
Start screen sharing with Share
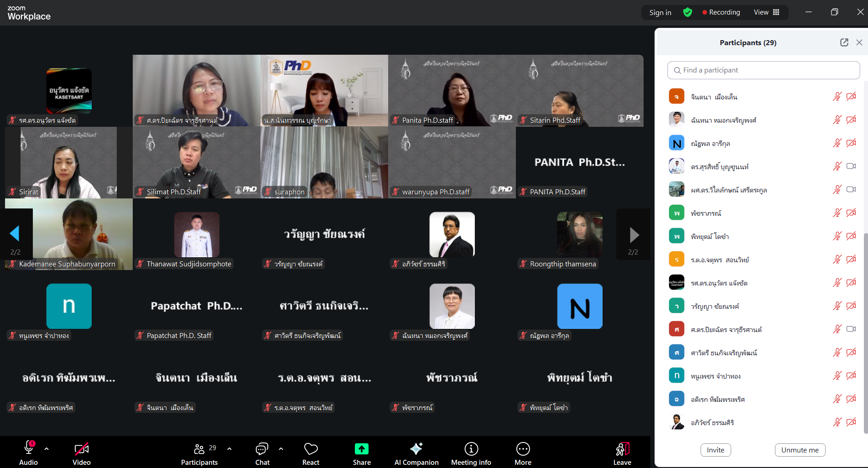362,453
